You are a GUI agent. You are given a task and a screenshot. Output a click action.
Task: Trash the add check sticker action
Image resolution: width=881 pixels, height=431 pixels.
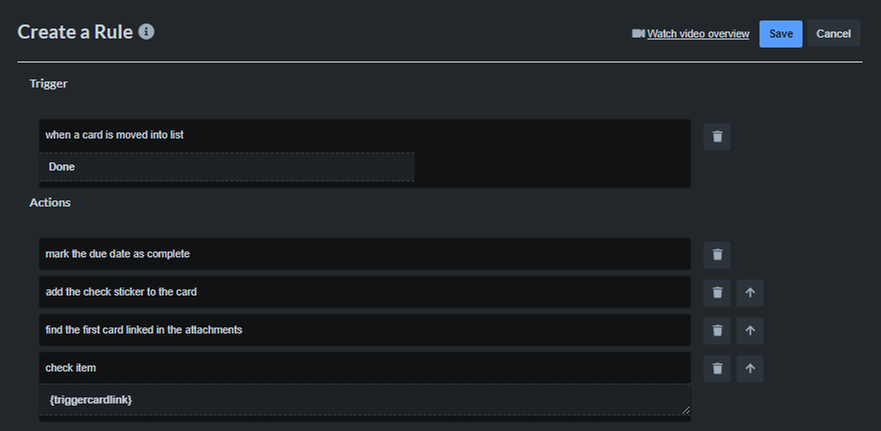click(x=717, y=293)
